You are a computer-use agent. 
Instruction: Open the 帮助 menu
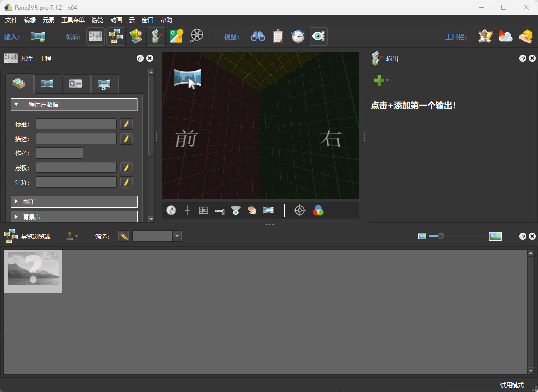pos(166,20)
